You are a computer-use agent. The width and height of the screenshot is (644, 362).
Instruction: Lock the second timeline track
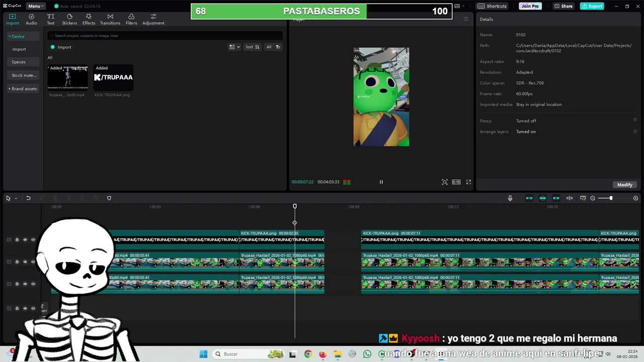click(17, 261)
